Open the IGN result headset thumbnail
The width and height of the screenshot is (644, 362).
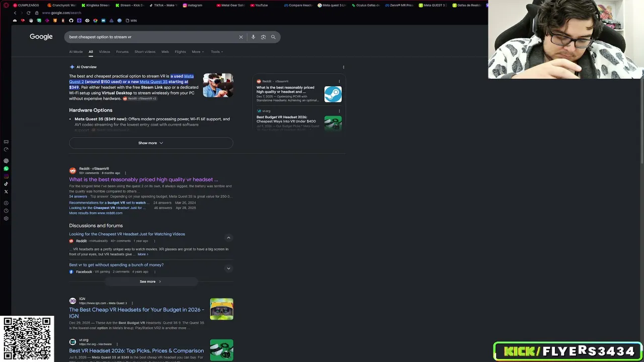[x=221, y=309]
